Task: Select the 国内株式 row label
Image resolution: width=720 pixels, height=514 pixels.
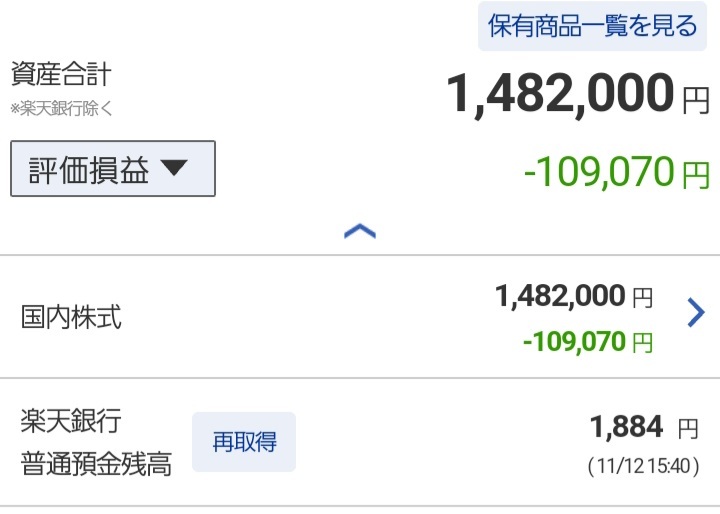Action: (x=72, y=318)
